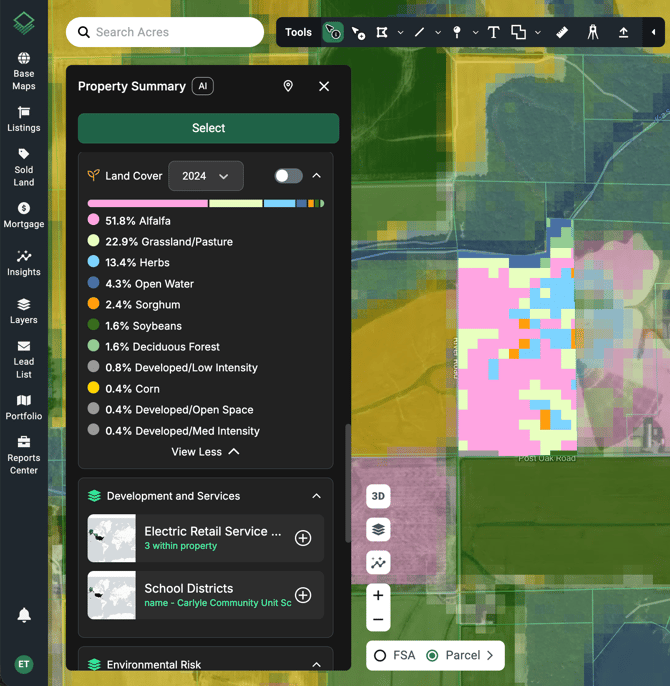Click the Land Cover leaf icon
Viewport: 670px width, 686px height.
pyautogui.click(x=93, y=175)
